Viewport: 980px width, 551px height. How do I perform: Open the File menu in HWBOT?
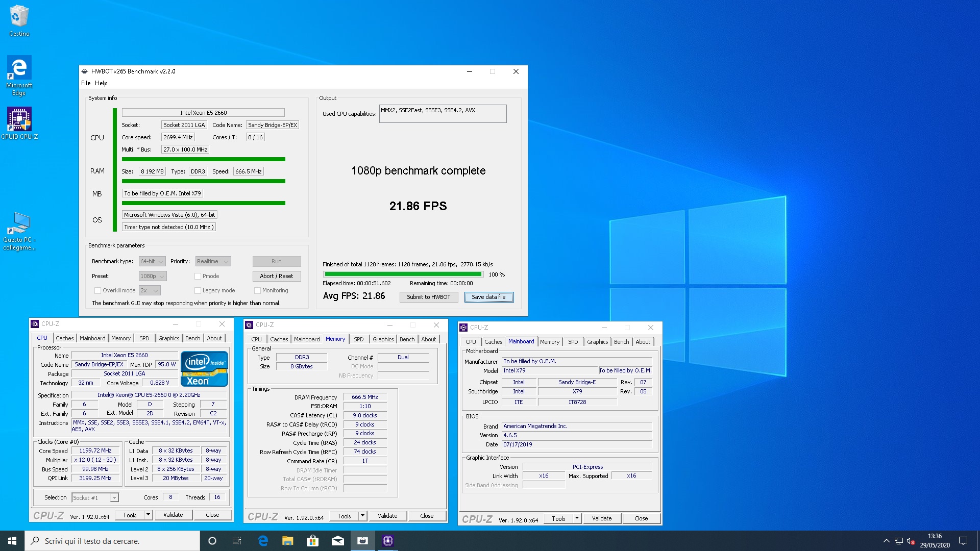86,83
